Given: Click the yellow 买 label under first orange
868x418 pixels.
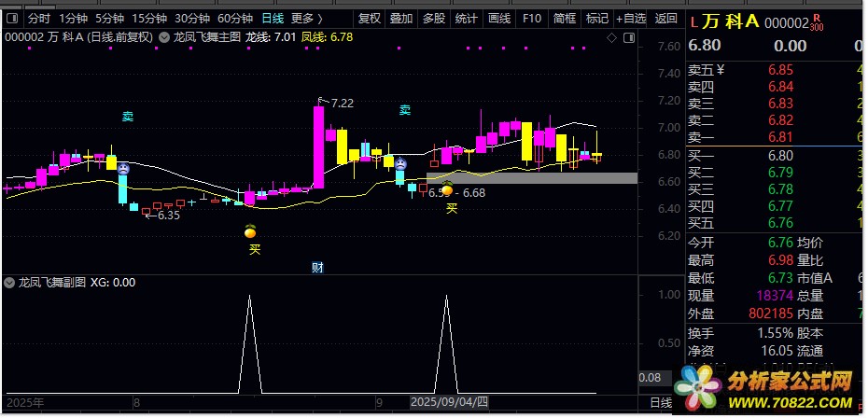Looking at the screenshot, I should tap(254, 250).
